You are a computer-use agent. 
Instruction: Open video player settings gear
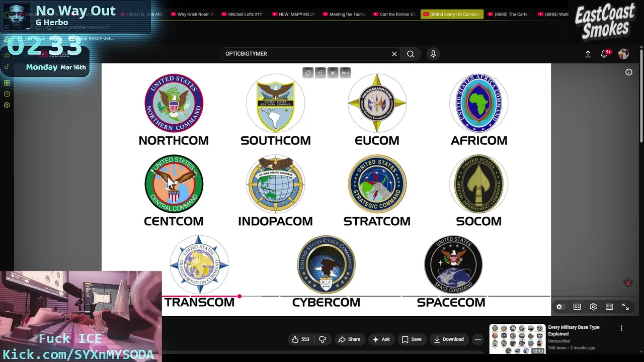[x=593, y=307]
